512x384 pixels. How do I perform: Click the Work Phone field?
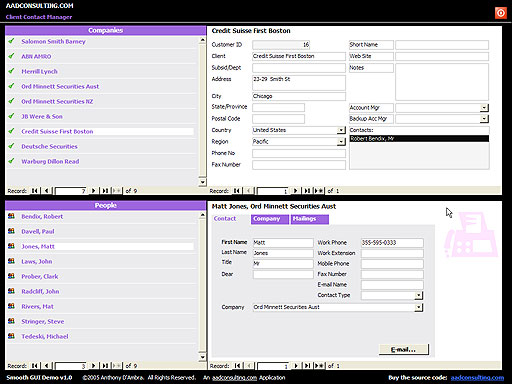(392, 243)
